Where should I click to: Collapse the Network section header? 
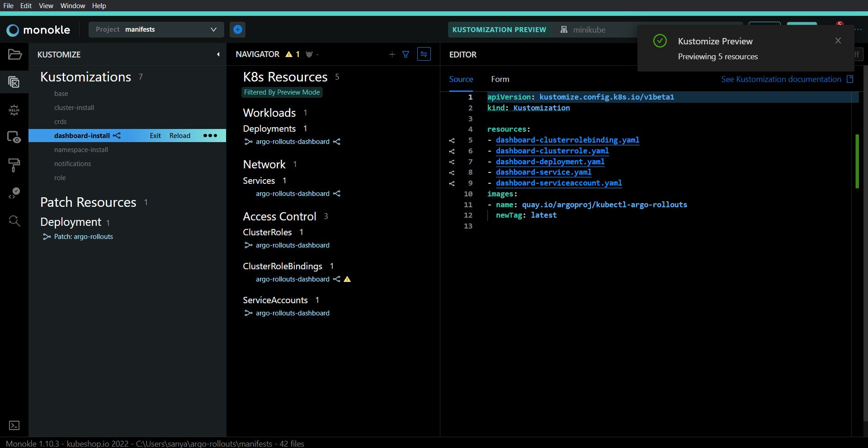(264, 164)
